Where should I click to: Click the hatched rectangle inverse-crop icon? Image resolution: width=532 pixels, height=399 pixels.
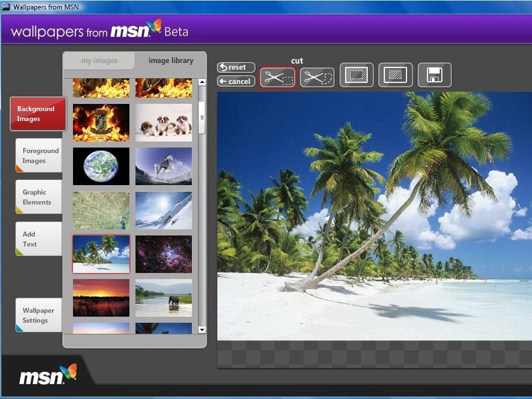coord(395,75)
